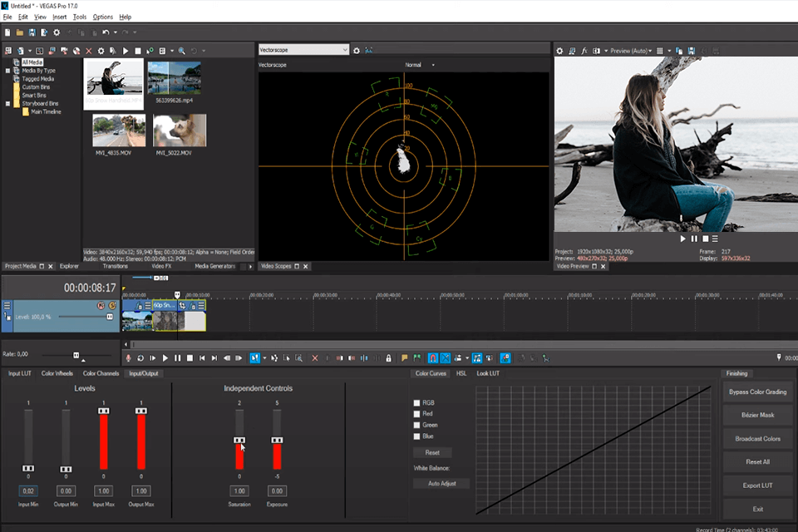Toggle loop playback in the transport bar

click(x=140, y=358)
